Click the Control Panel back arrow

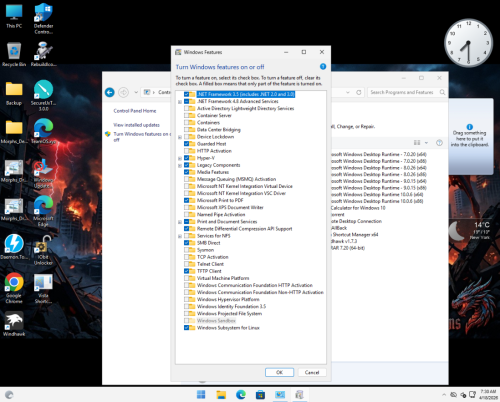click(x=110, y=92)
